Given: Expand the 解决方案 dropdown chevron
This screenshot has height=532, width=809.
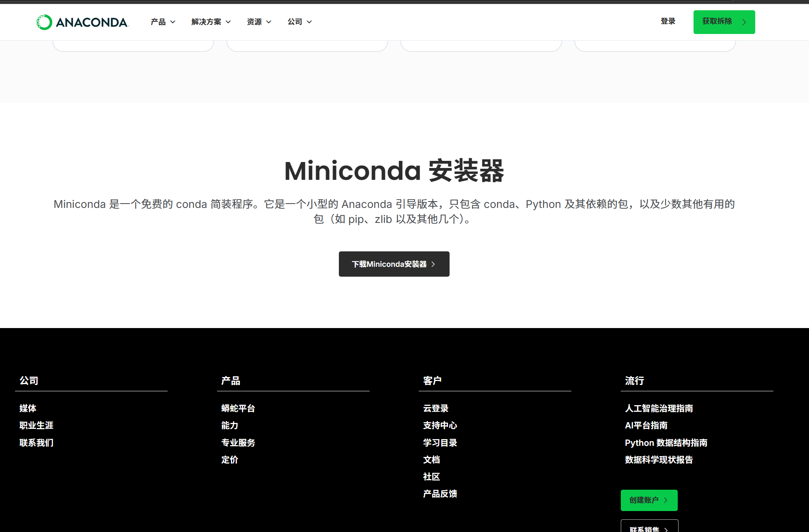Looking at the screenshot, I should pyautogui.click(x=228, y=22).
